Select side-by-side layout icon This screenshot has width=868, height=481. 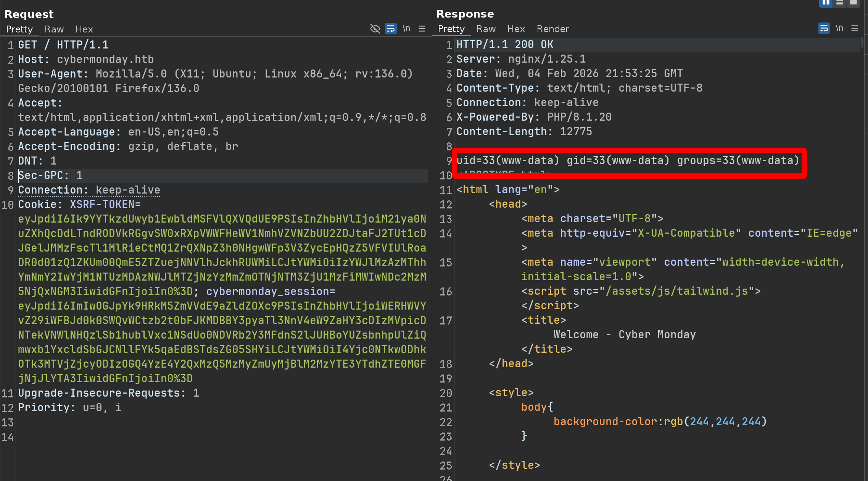[x=826, y=3]
